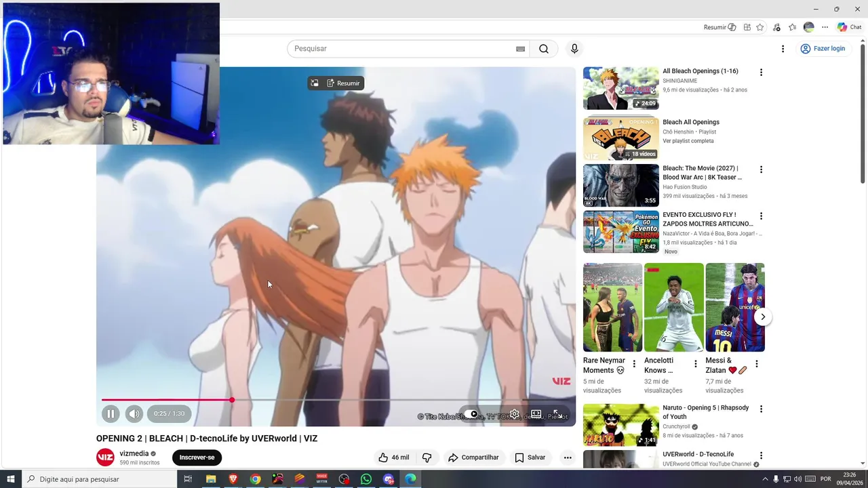
Task: Open File Explorer from the taskbar
Action: (x=211, y=479)
